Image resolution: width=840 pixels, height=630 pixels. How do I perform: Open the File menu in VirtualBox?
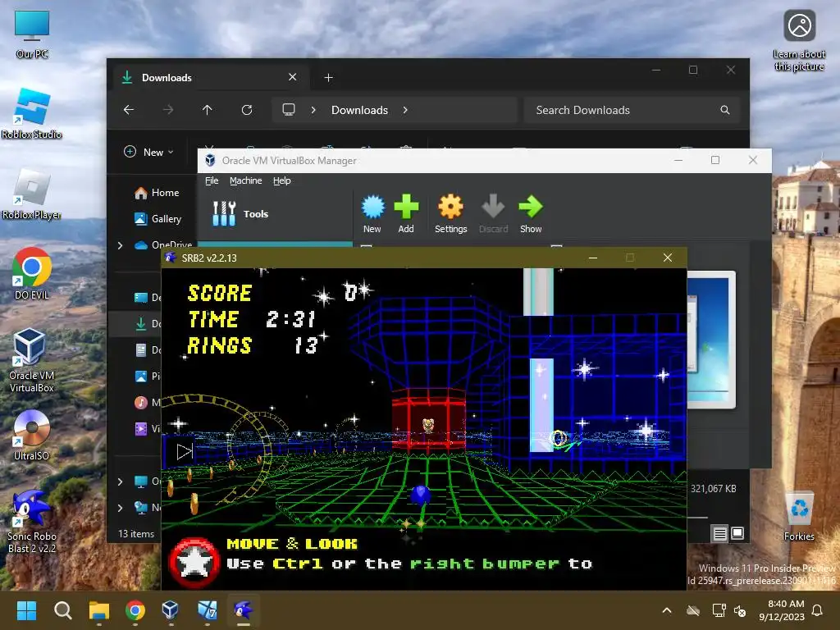coord(212,180)
